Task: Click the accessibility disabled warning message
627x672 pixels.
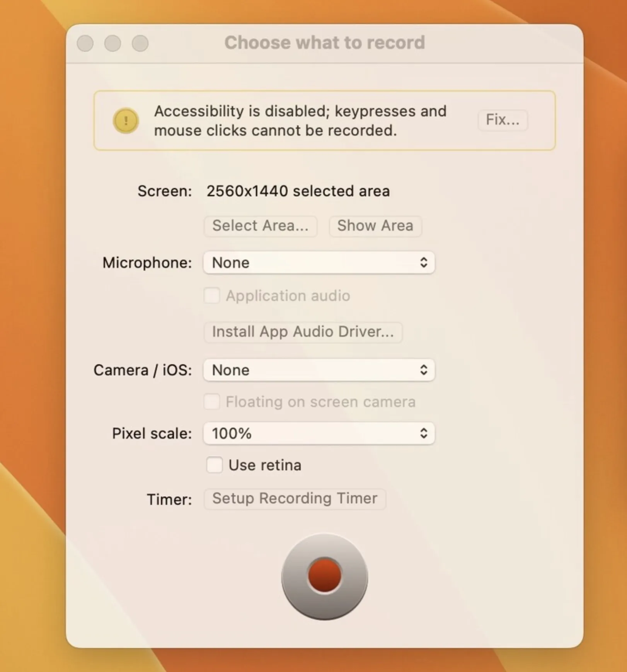Action: (300, 121)
